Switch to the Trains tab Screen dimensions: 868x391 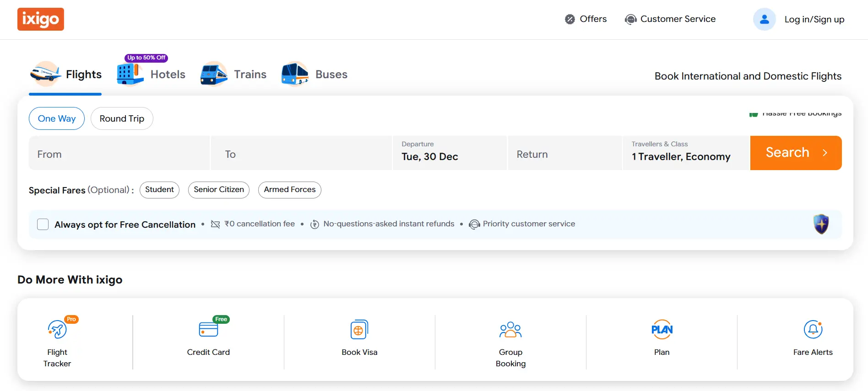click(x=233, y=74)
